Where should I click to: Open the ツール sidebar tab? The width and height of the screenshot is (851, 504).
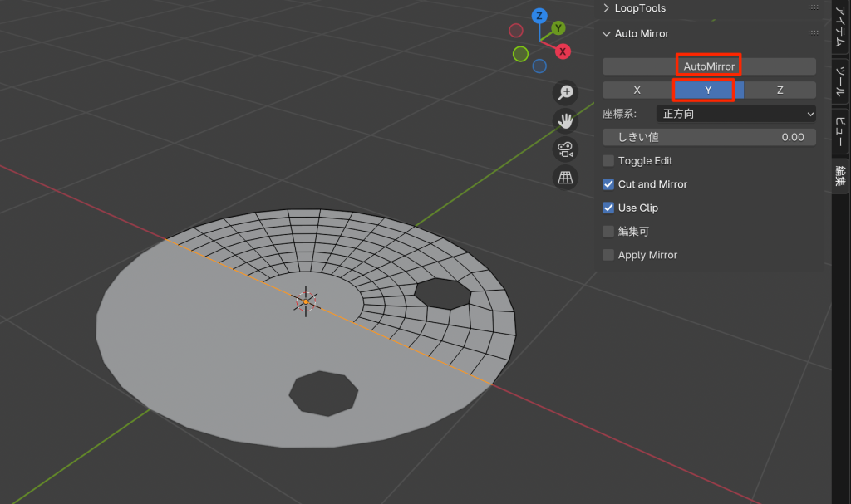840,81
